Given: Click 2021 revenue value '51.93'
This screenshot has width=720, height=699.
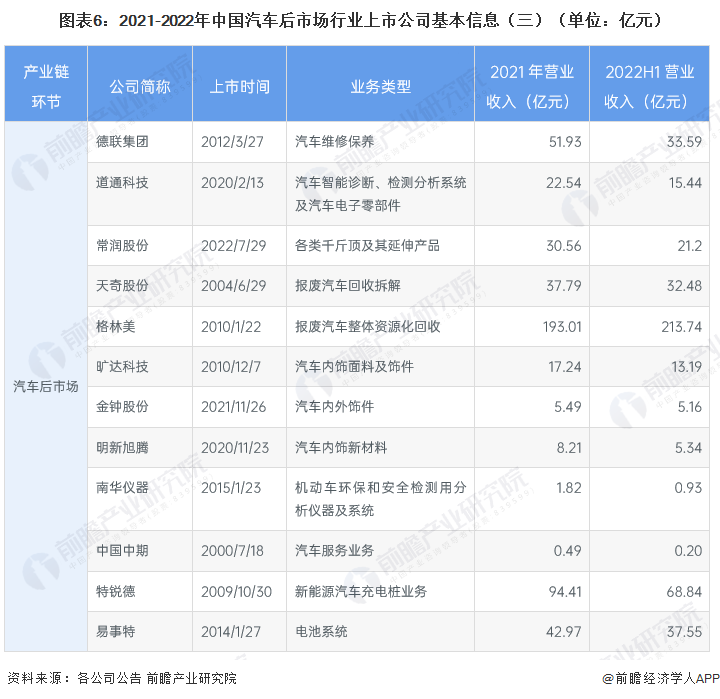Looking at the screenshot, I should point(565,141).
